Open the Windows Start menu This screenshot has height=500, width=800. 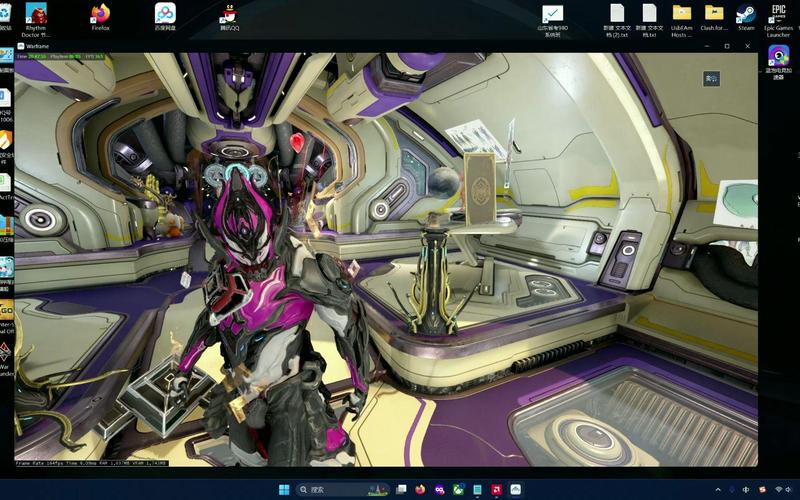point(284,490)
